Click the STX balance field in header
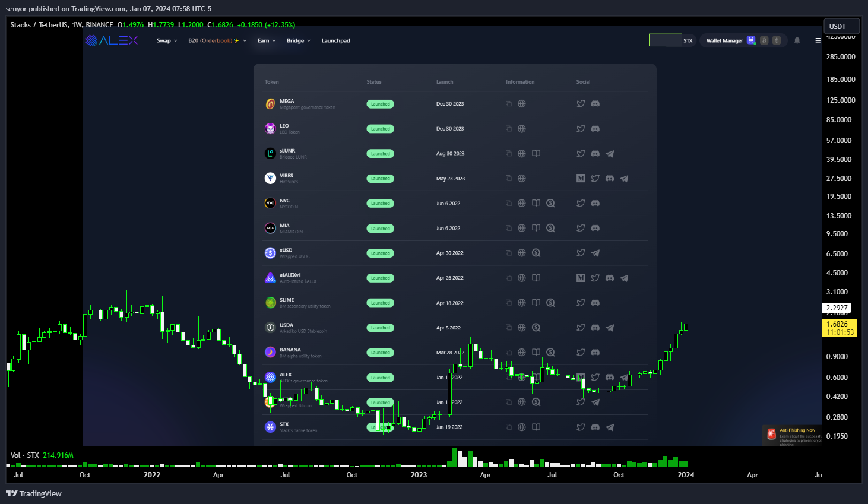This screenshot has width=868, height=504. (665, 40)
